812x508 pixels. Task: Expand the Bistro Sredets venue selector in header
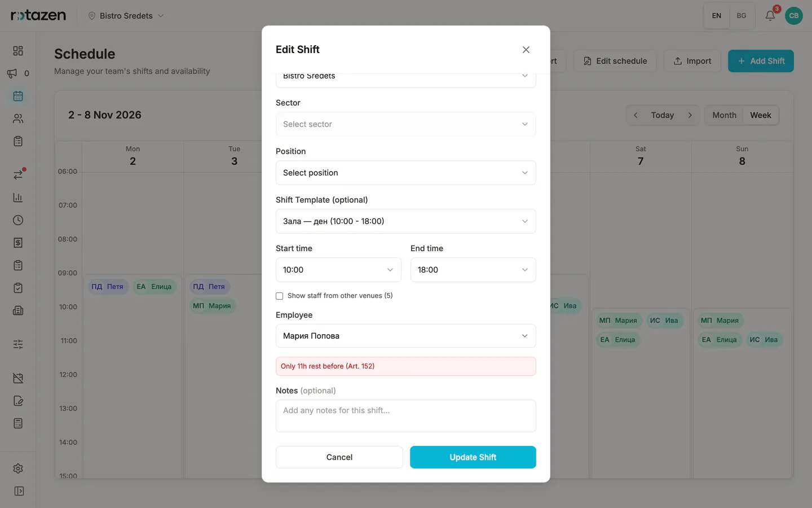tap(126, 16)
